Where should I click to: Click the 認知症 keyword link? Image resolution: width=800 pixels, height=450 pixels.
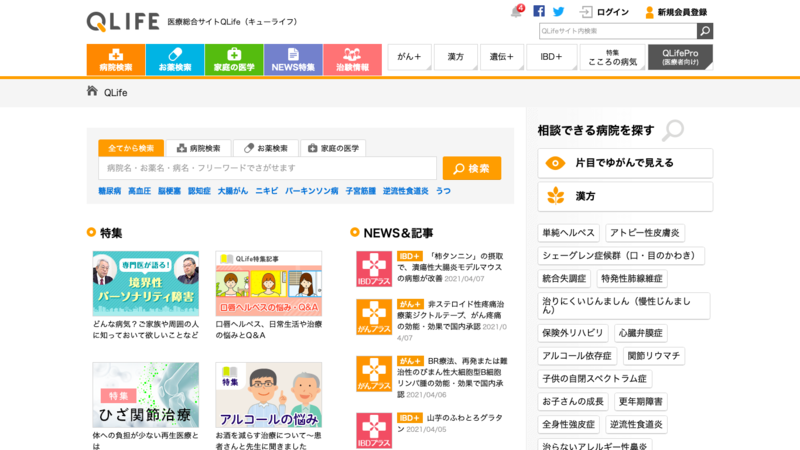(199, 191)
